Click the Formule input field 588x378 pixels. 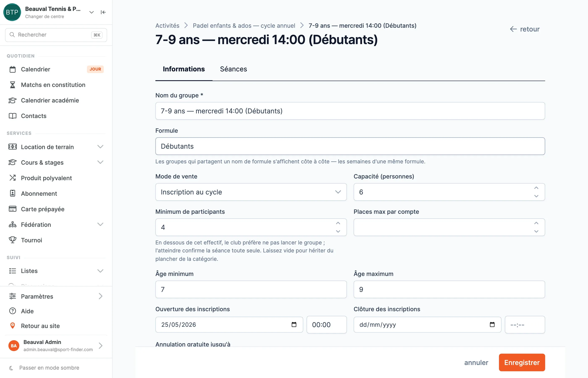[x=350, y=146]
